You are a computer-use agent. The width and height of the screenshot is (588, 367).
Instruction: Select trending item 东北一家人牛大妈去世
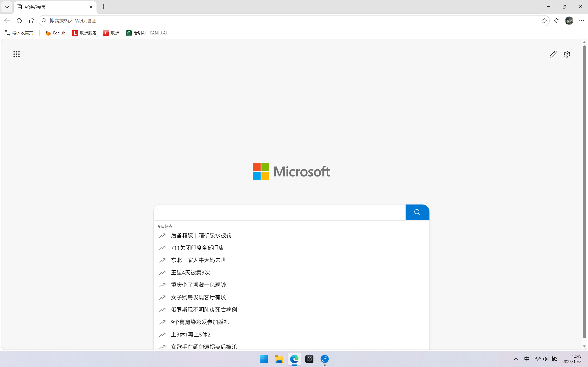pyautogui.click(x=292, y=260)
